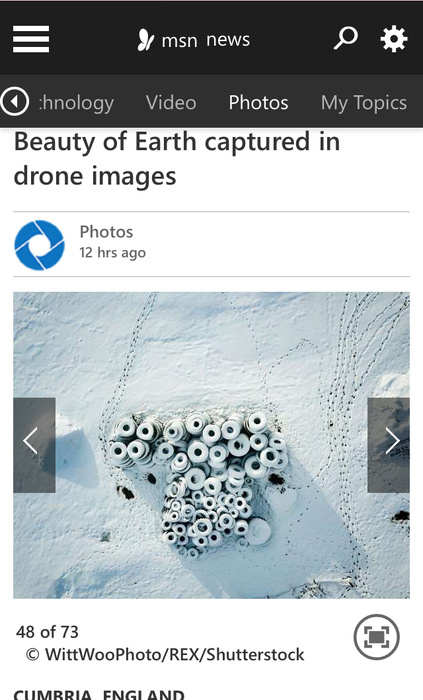This screenshot has height=700, width=423.
Task: Show the previous photo with left chevron
Action: point(34,445)
